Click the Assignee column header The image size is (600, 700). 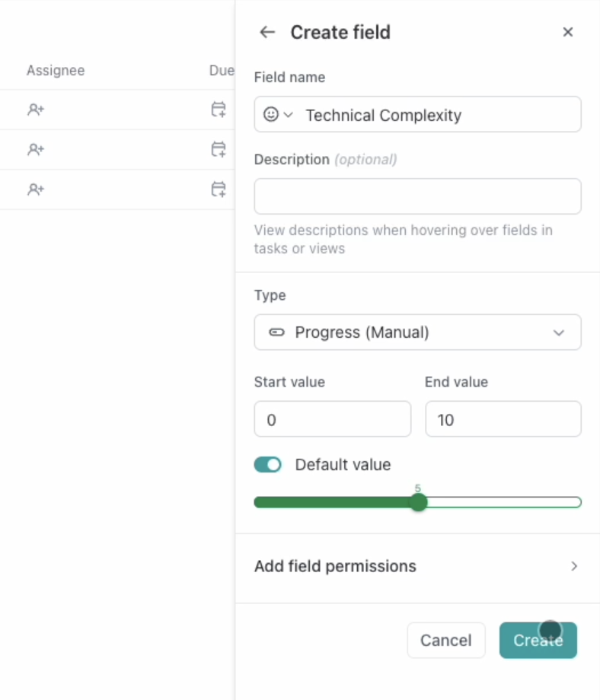tap(56, 71)
